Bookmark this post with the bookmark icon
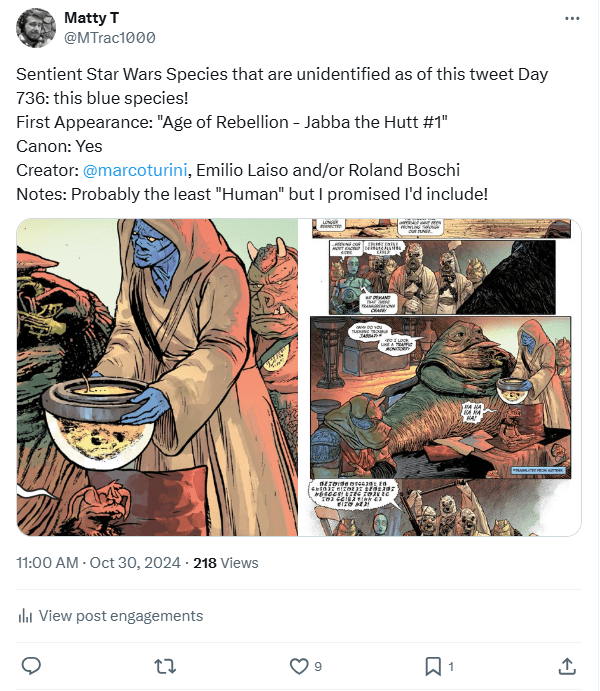This screenshot has width=600, height=691. point(432,665)
